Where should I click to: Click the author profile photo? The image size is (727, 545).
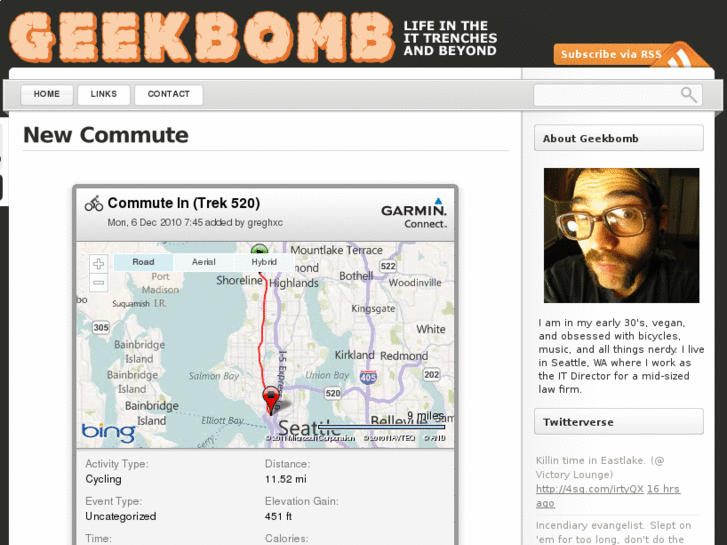(621, 235)
